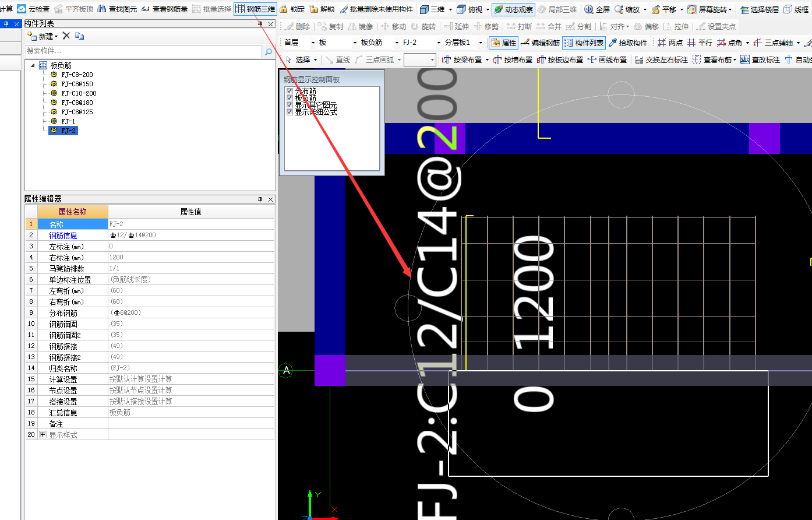
Task: Click the 俯视 top view button
Action: click(x=470, y=9)
